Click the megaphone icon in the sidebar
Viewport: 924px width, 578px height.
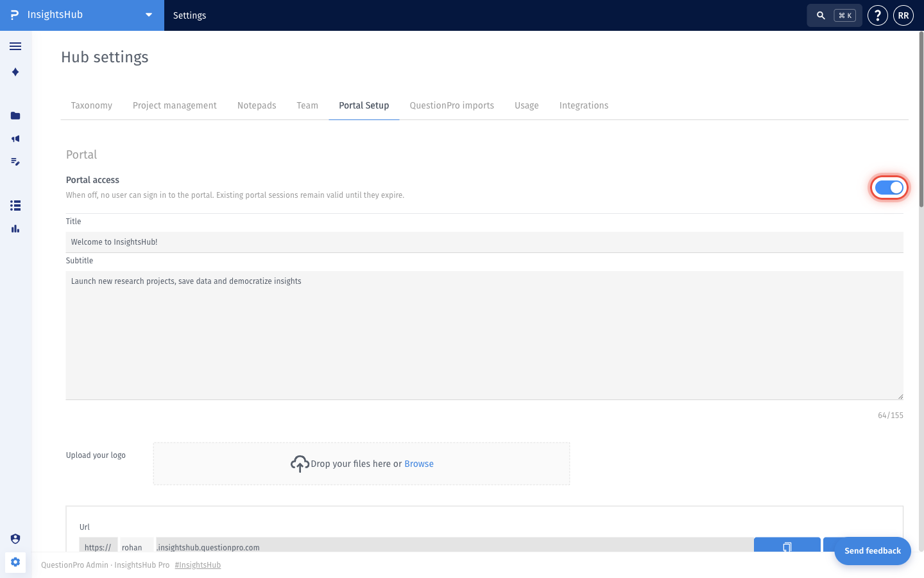(x=15, y=139)
